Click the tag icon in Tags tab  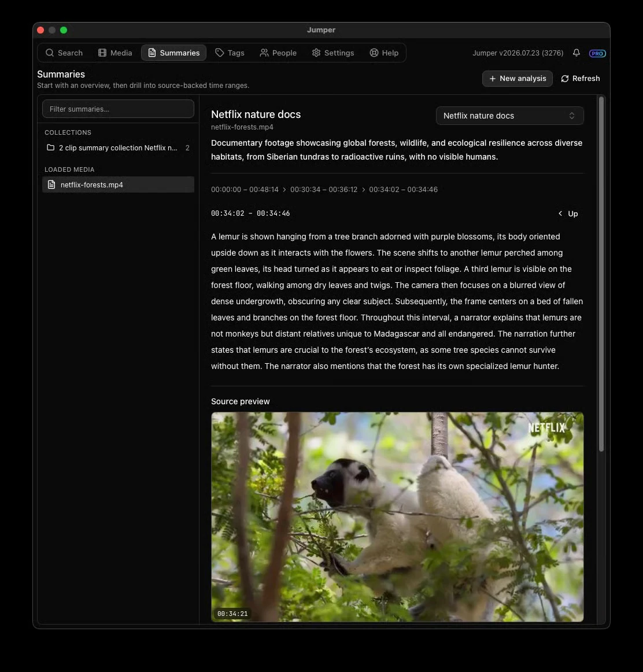(x=219, y=53)
